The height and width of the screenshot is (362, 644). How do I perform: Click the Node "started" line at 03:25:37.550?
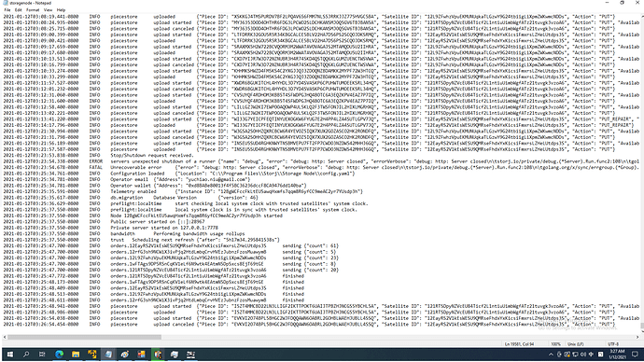[x=143, y=216]
